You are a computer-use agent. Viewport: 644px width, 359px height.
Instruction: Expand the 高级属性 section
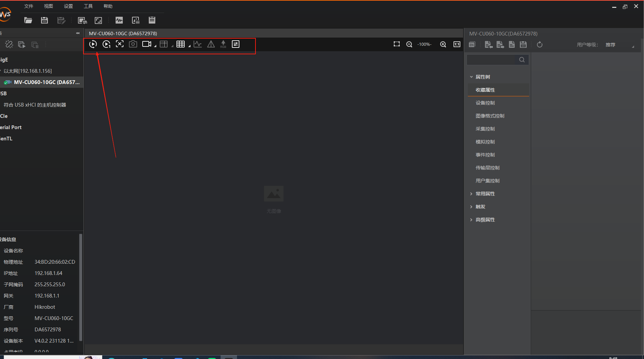[485, 219]
